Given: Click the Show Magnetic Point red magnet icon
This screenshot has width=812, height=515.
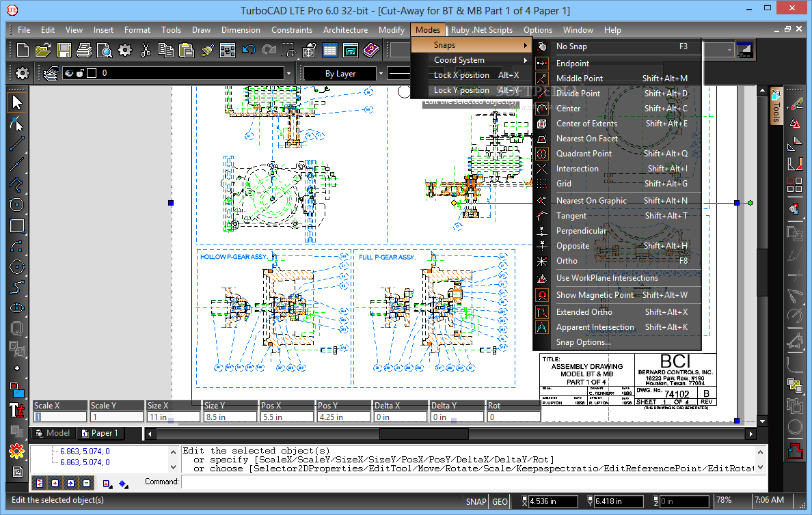Looking at the screenshot, I should [x=542, y=295].
